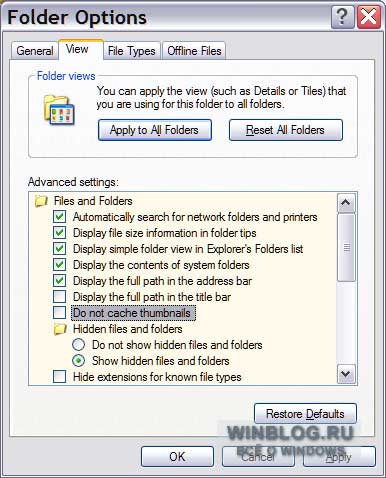Toggle Display simple folder view checkbox

[x=59, y=249]
